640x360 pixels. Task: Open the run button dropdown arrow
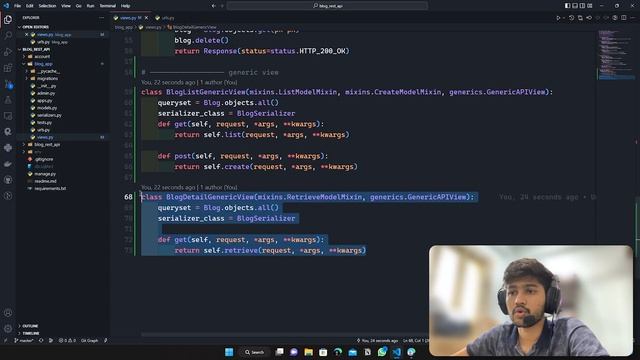click(x=564, y=18)
